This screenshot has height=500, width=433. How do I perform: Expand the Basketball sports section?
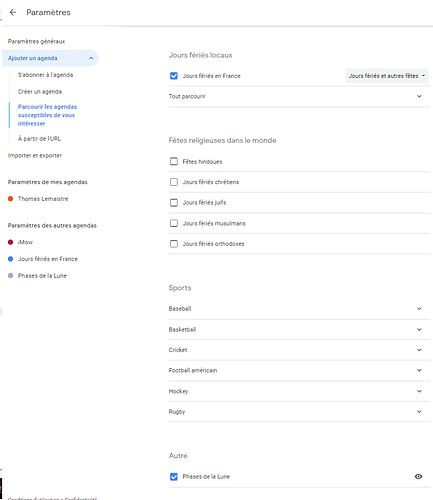tap(299, 329)
